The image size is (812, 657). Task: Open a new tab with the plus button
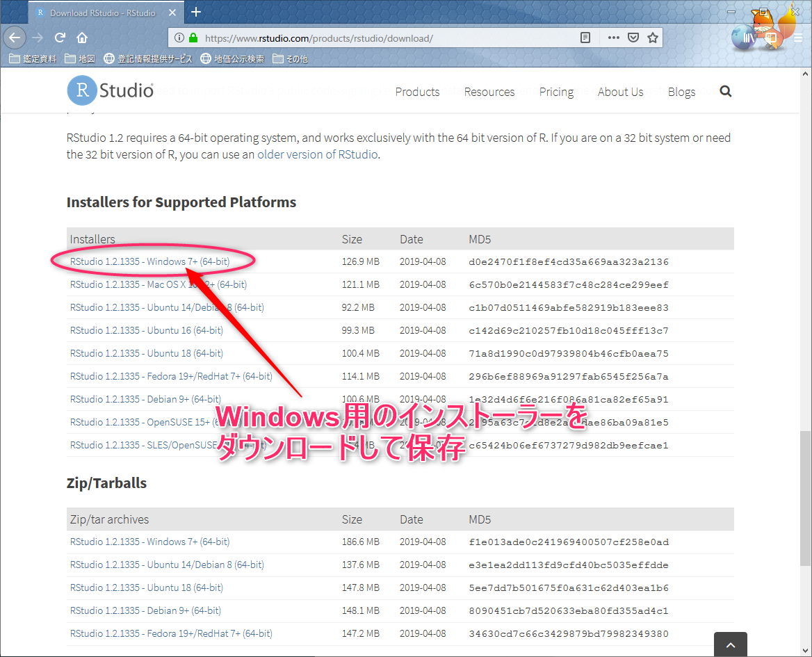[196, 12]
